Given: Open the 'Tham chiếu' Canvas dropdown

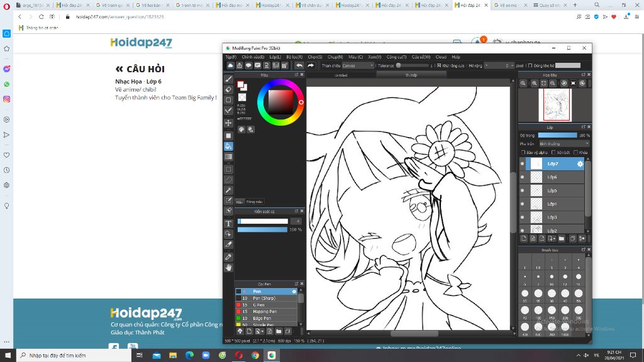Looking at the screenshot, I should click(x=358, y=65).
